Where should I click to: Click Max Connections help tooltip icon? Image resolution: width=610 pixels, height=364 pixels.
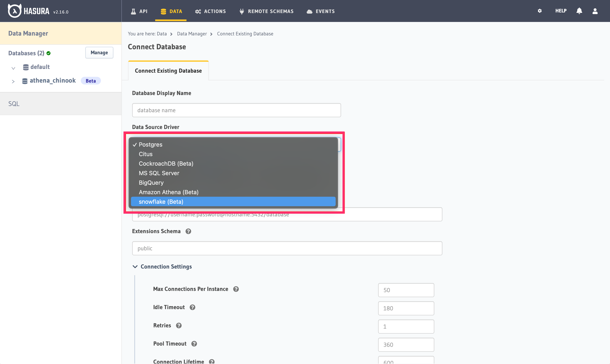point(236,289)
